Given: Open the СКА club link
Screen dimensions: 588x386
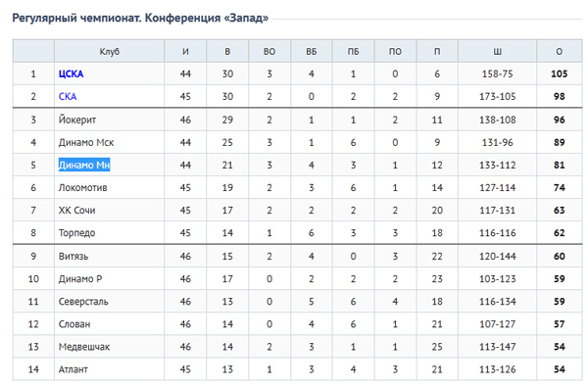Looking at the screenshot, I should (x=68, y=96).
